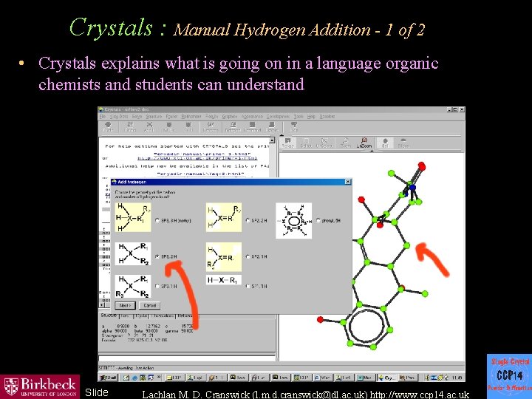Click the Next button in Add hydrogen dialog
The height and width of the screenshot is (399, 532).
click(x=125, y=305)
